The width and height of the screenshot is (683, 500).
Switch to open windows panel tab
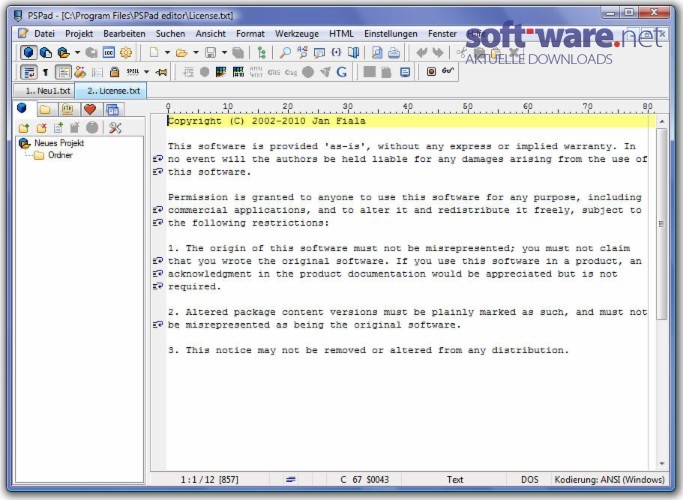click(113, 109)
